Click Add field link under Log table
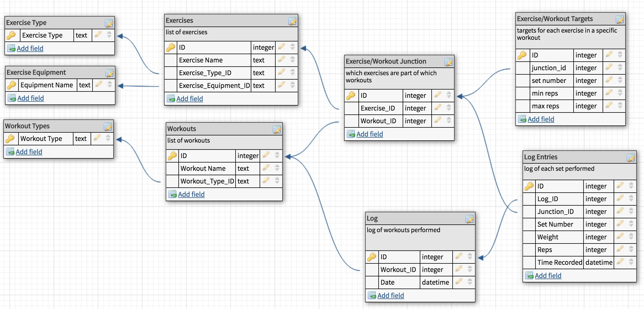 [x=390, y=295]
